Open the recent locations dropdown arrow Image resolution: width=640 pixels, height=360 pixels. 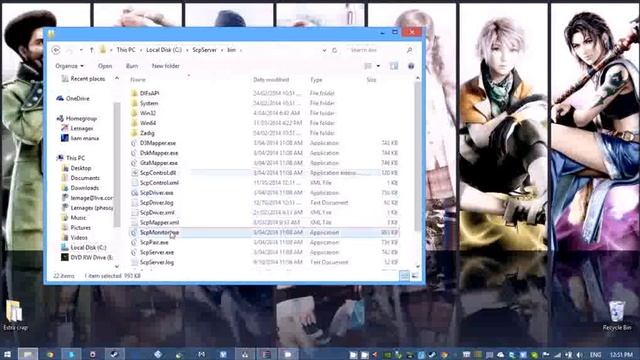coord(81,50)
